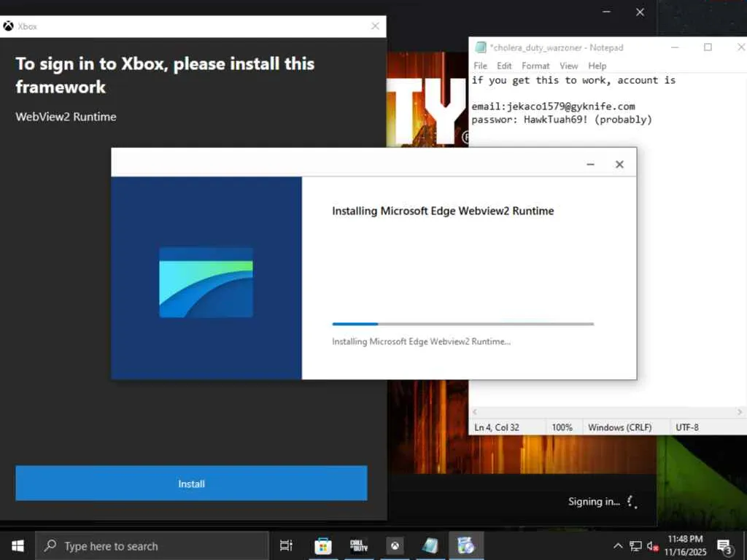
Task: Switch to Call of Duty taskbar icon
Action: click(x=359, y=545)
